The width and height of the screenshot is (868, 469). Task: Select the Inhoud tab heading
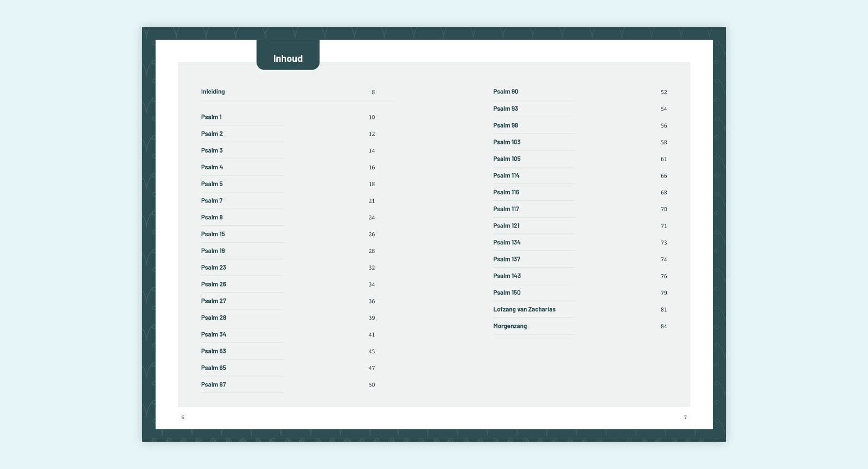pyautogui.click(x=288, y=59)
